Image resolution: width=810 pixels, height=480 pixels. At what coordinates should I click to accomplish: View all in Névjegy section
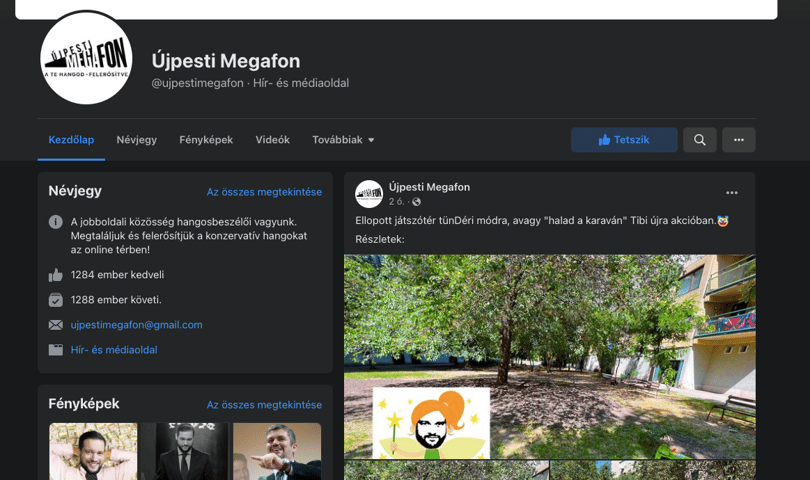[264, 192]
